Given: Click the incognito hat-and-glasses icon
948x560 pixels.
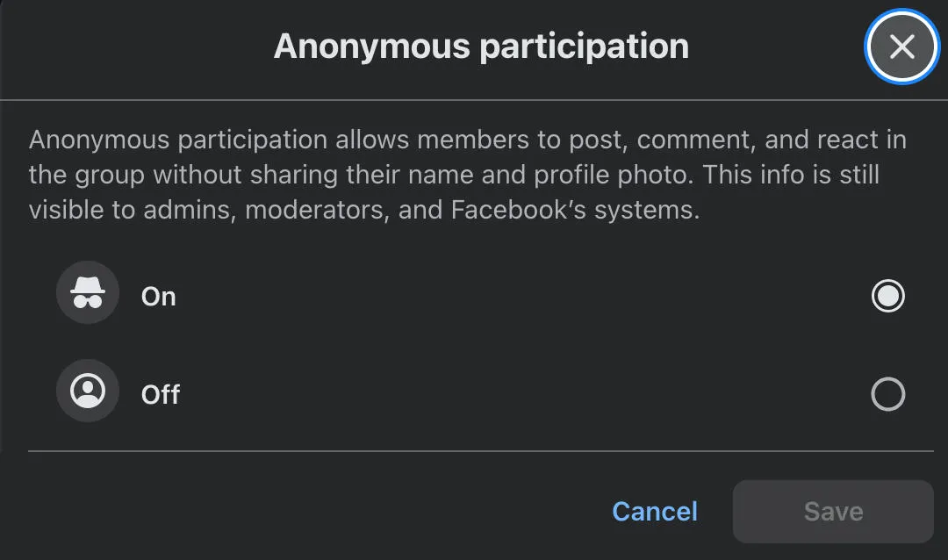Looking at the screenshot, I should [88, 292].
